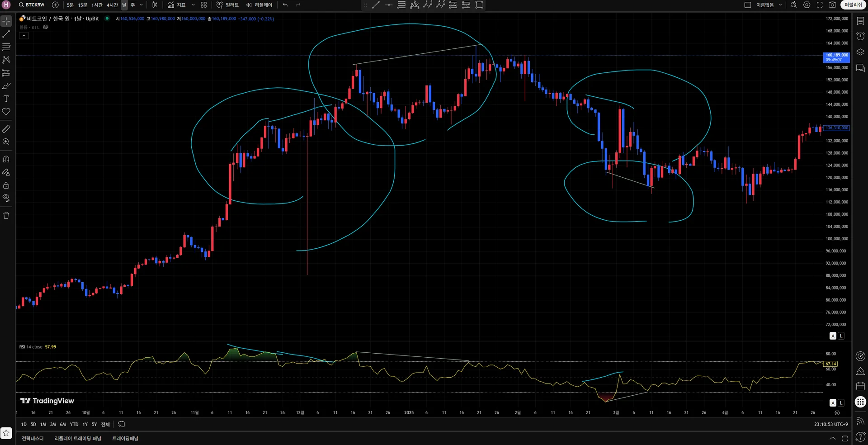Click the 퍼블리쉬 publish button
The height and width of the screenshot is (445, 868).
[853, 5]
